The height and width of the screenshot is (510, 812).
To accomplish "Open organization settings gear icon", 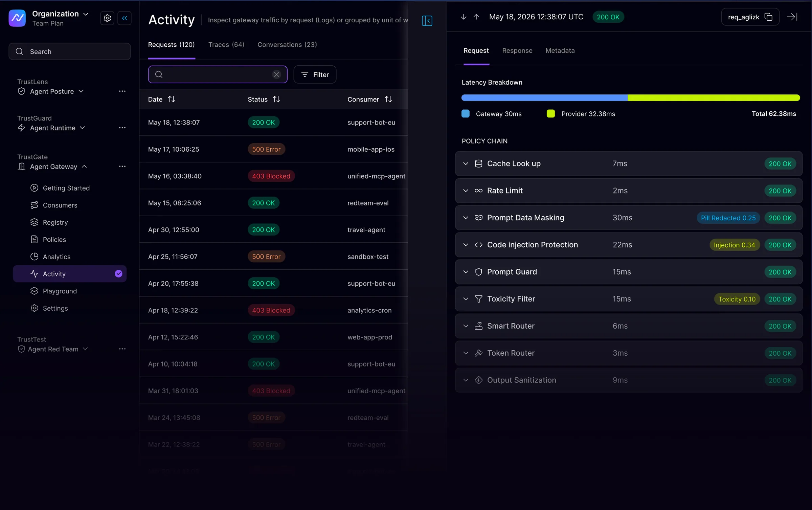I will pyautogui.click(x=107, y=18).
